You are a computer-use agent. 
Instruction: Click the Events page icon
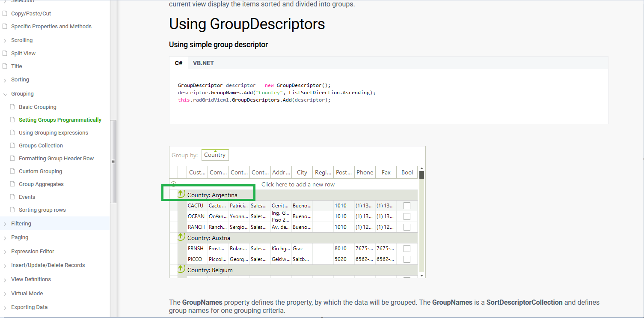(x=13, y=197)
